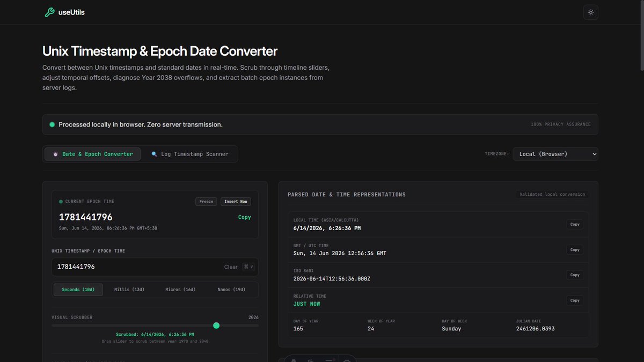Click the 'Scrubbed: 6/14/2026, 6:26:36 PM' text
The width and height of the screenshot is (644, 362).
click(155, 334)
